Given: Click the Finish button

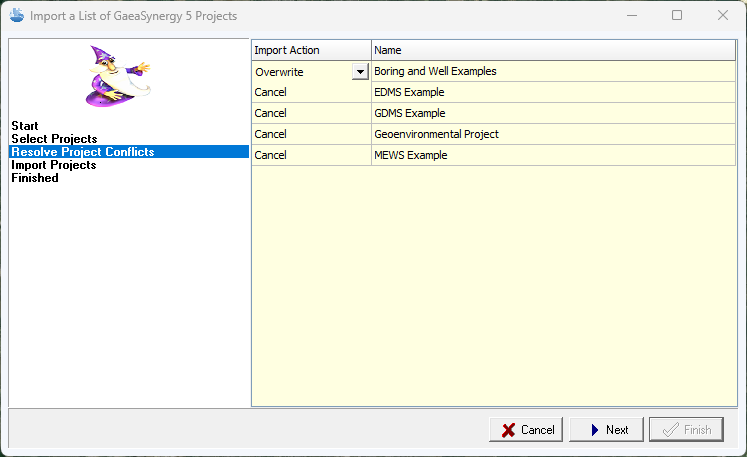Looking at the screenshot, I should [686, 430].
